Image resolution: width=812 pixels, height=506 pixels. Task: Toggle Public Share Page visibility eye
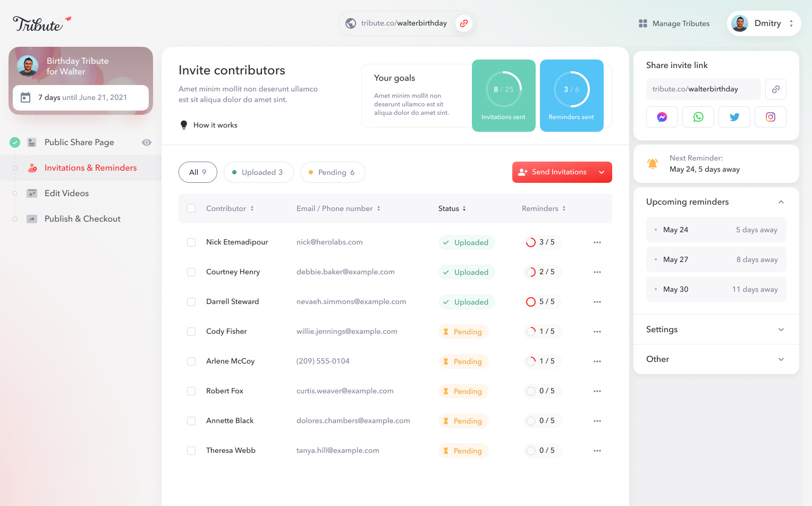coord(147,142)
